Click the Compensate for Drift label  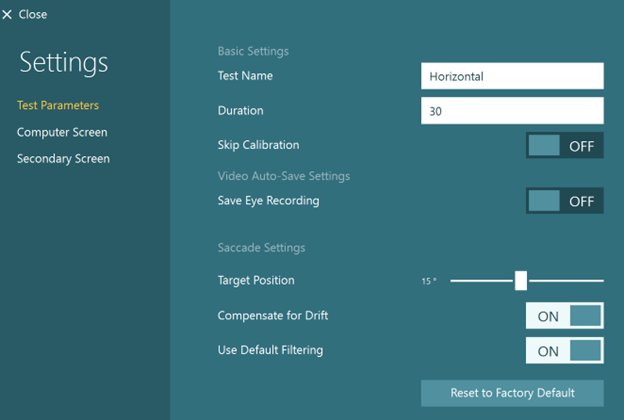[x=273, y=315]
